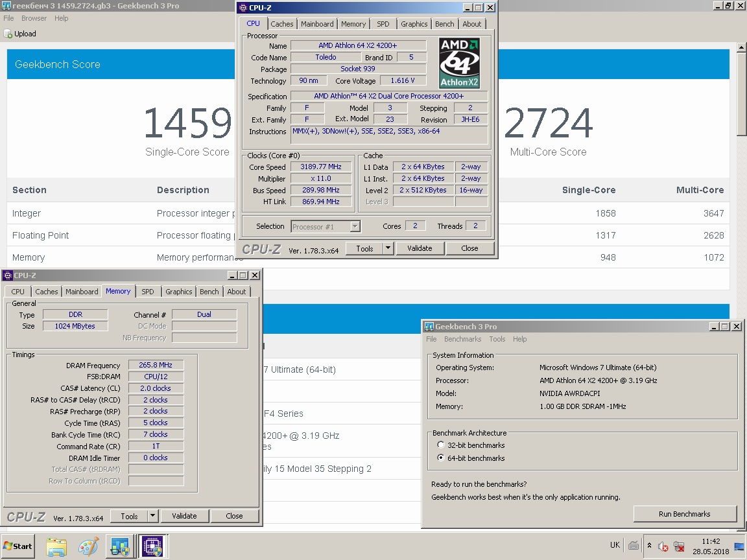The width and height of the screenshot is (747, 560).
Task: Click the AMD Athlon X2 logo
Action: pos(459,63)
